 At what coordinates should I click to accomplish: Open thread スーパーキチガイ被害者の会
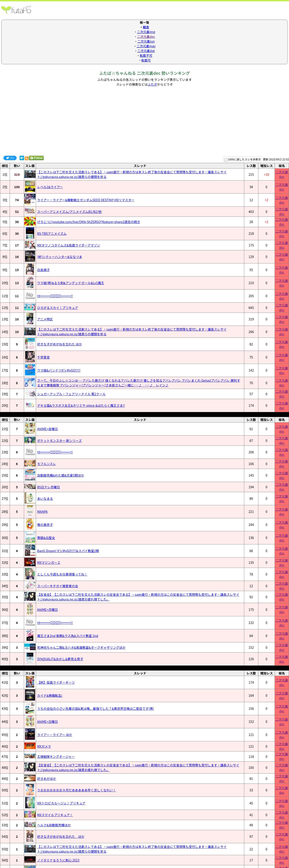(x=58, y=586)
